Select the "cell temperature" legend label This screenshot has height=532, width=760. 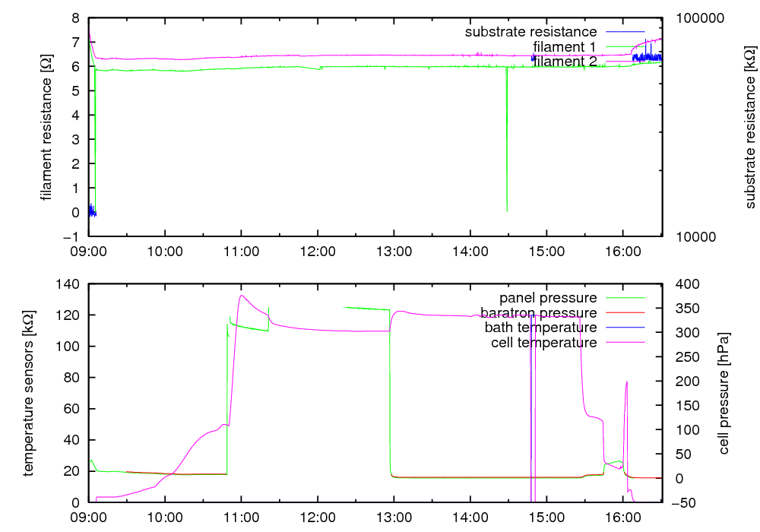click(542, 343)
